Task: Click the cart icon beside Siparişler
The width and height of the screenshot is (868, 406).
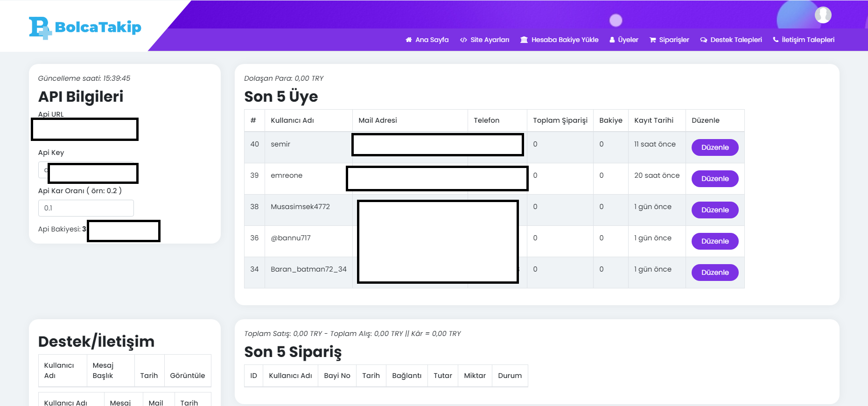Action: pos(652,40)
